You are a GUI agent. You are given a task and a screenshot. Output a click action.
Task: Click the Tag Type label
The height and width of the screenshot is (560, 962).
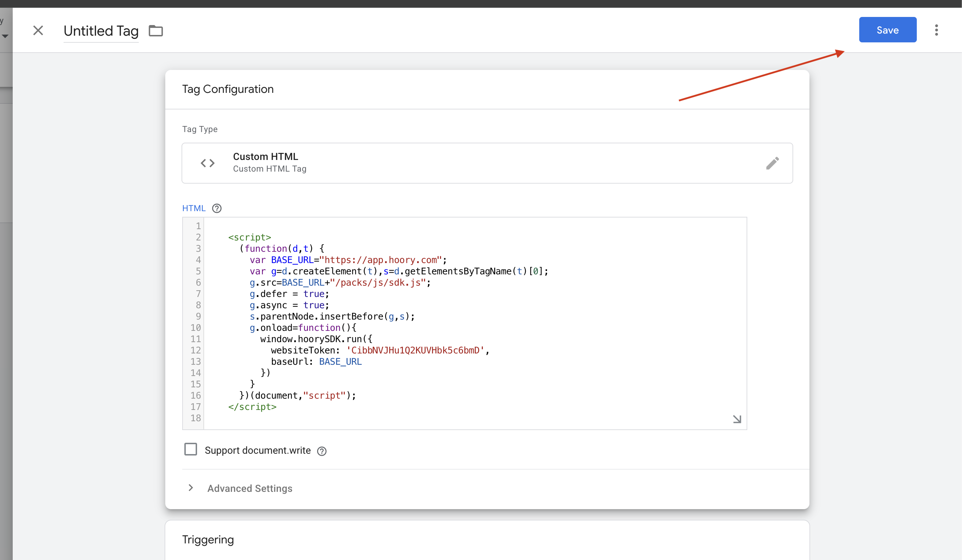coord(200,129)
